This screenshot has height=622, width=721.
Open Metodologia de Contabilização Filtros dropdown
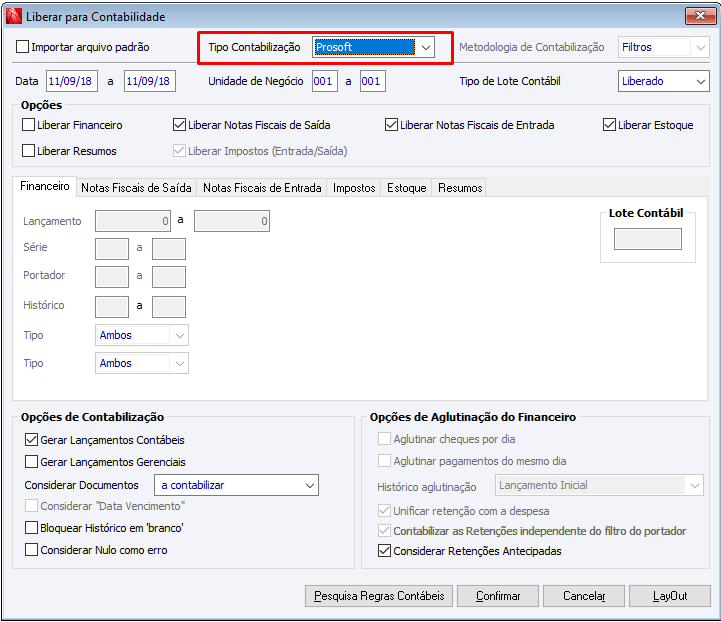pos(663,47)
